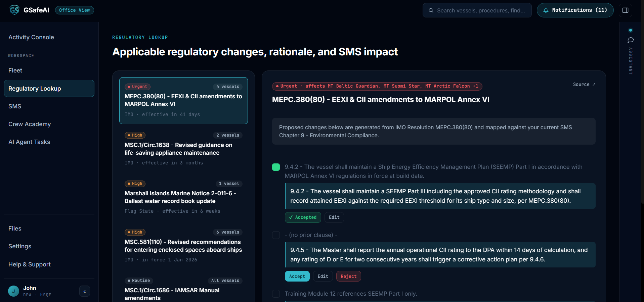Click the '4 vessels' badge
Screen dimensions: 644x302
(228, 87)
